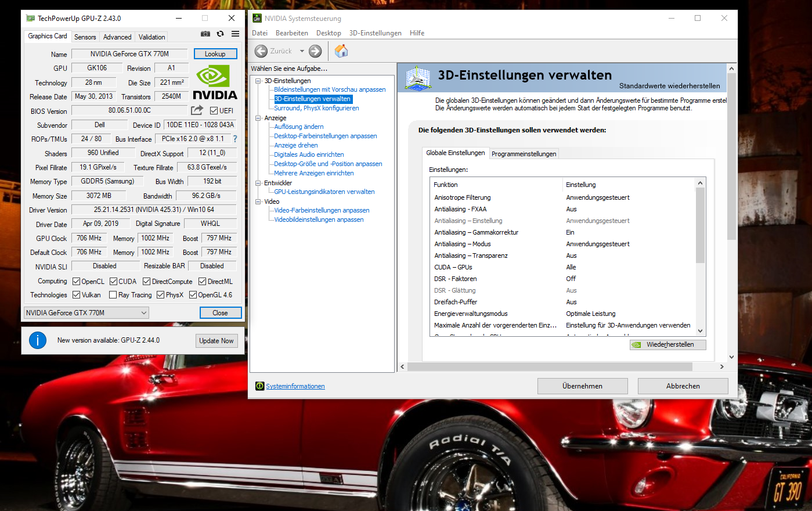Click the NVIDIA home icon in toolbar

[341, 51]
